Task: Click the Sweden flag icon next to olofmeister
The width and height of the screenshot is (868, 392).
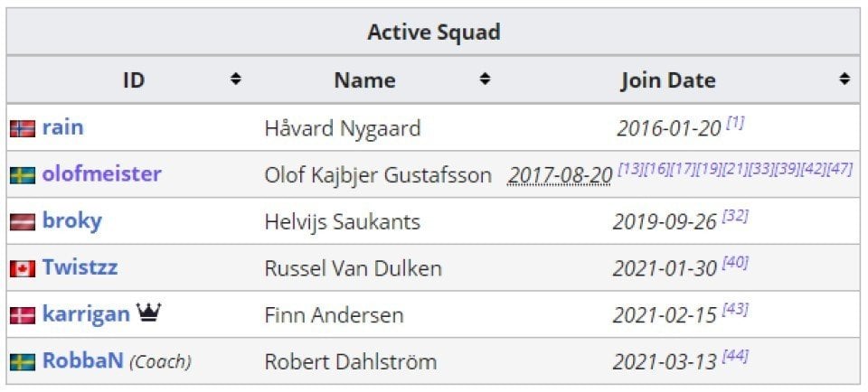Action: point(23,175)
